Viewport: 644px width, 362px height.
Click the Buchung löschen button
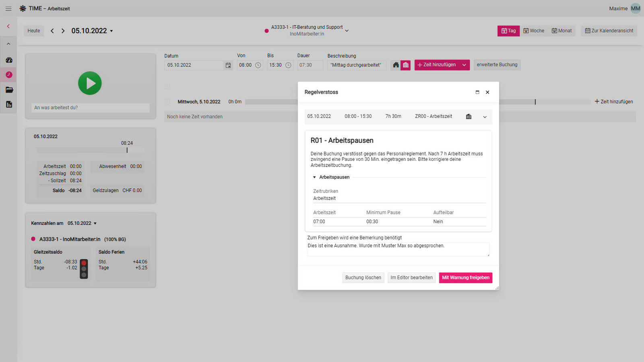[x=363, y=278]
